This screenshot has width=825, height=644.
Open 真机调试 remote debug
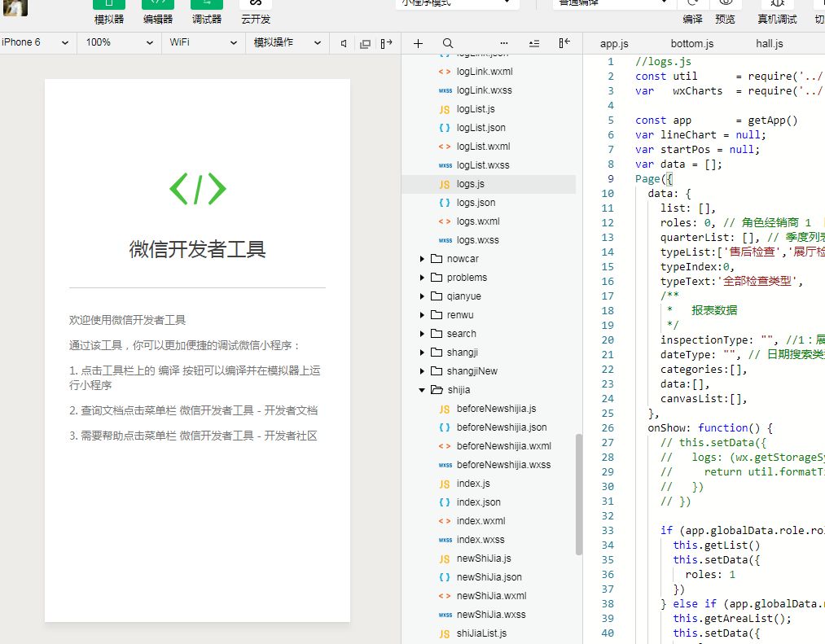point(777,13)
